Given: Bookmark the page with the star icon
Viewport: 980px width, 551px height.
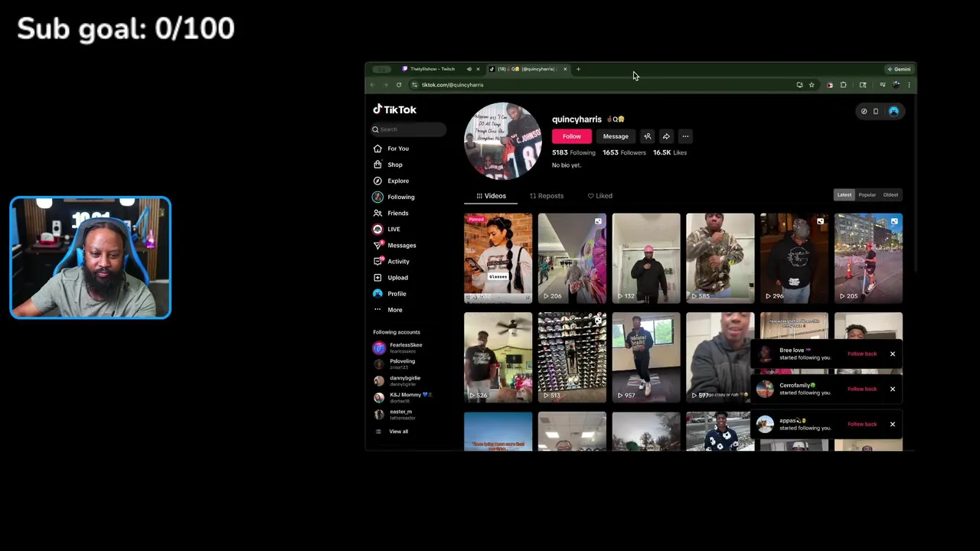Looking at the screenshot, I should pyautogui.click(x=812, y=85).
